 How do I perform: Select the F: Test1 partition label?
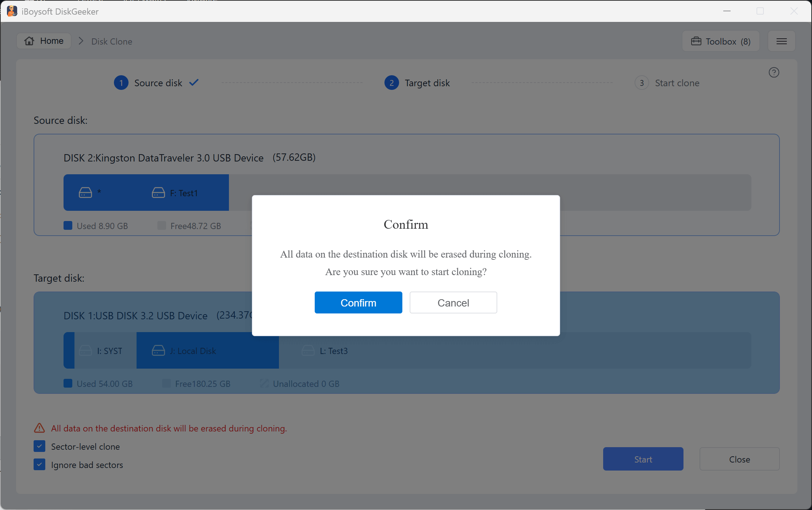184,193
